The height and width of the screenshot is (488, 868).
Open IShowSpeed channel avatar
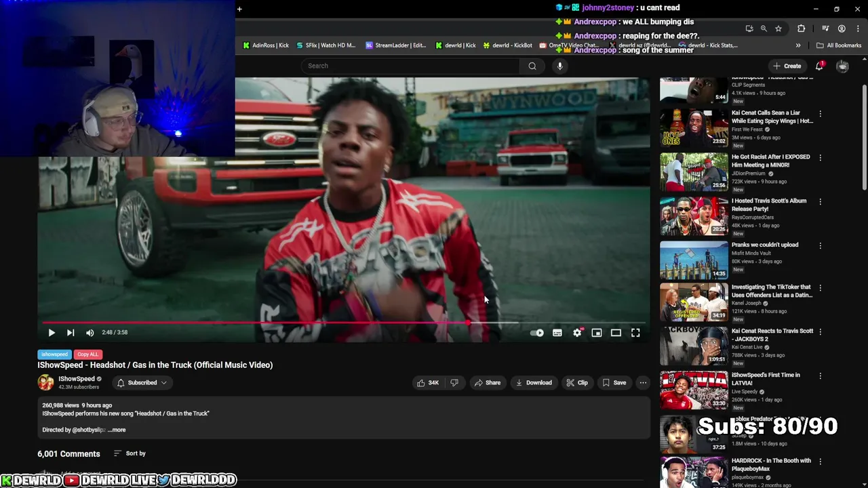pos(45,383)
